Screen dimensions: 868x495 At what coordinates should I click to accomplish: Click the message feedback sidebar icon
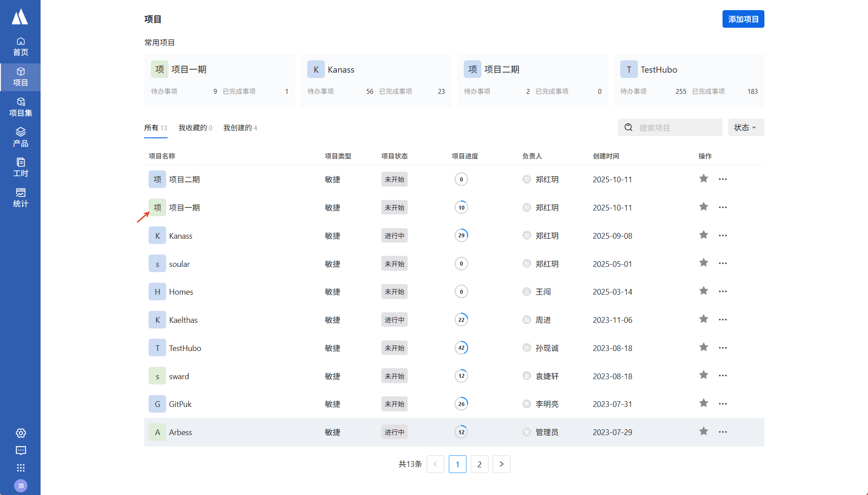(x=21, y=451)
